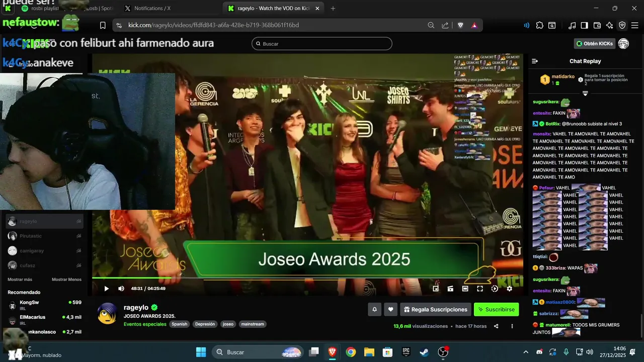Screen dimensions: 644x362
Task: Open Pirutastic in followed channels sidebar
Action: 44,236
